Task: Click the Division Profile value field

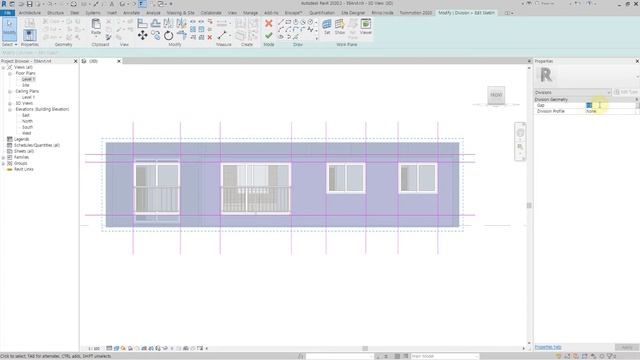Action: click(610, 111)
